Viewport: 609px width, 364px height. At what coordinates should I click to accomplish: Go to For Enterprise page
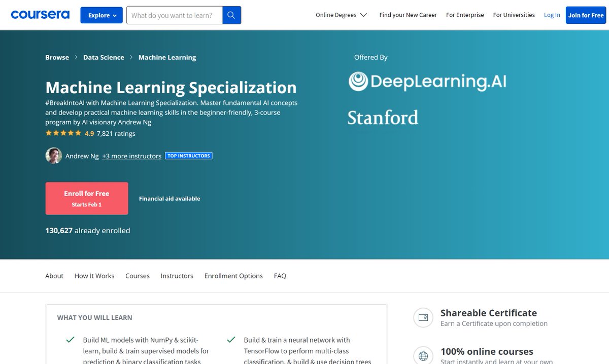coord(465,15)
